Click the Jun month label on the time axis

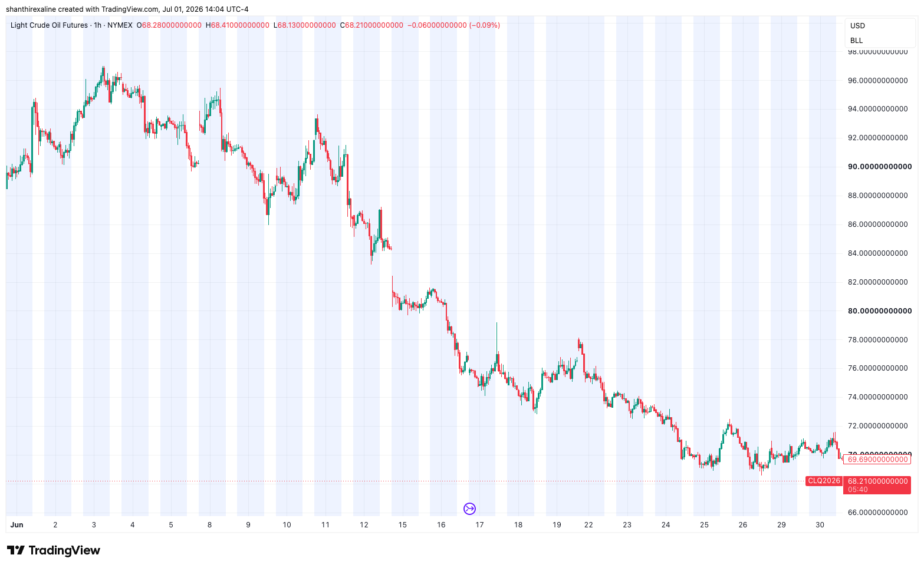point(17,525)
